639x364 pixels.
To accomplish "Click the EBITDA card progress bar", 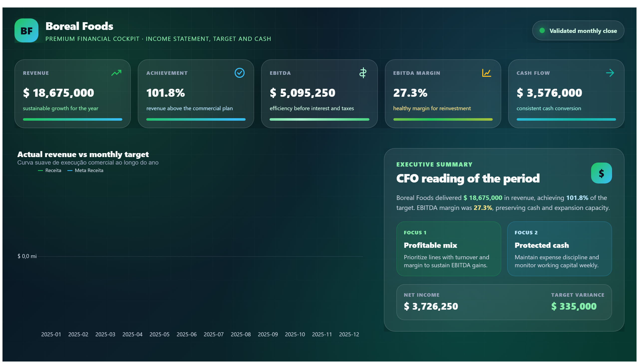I will (x=319, y=119).
